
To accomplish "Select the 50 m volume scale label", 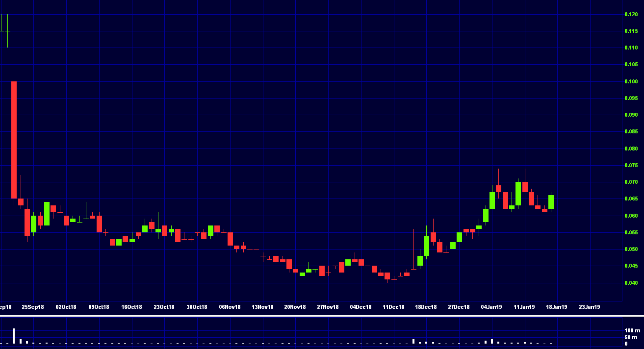I will [x=630, y=337].
